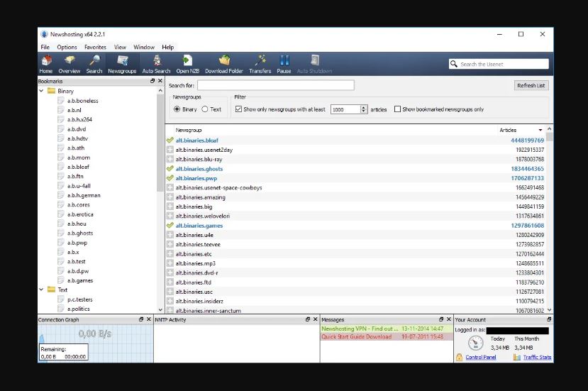Screen dimensions: 588x391
Task: Select the alt.binaries.insiderz row
Action: click(355, 301)
